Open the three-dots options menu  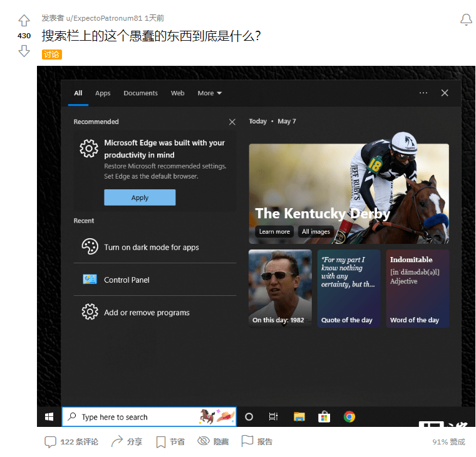pyautogui.click(x=423, y=93)
